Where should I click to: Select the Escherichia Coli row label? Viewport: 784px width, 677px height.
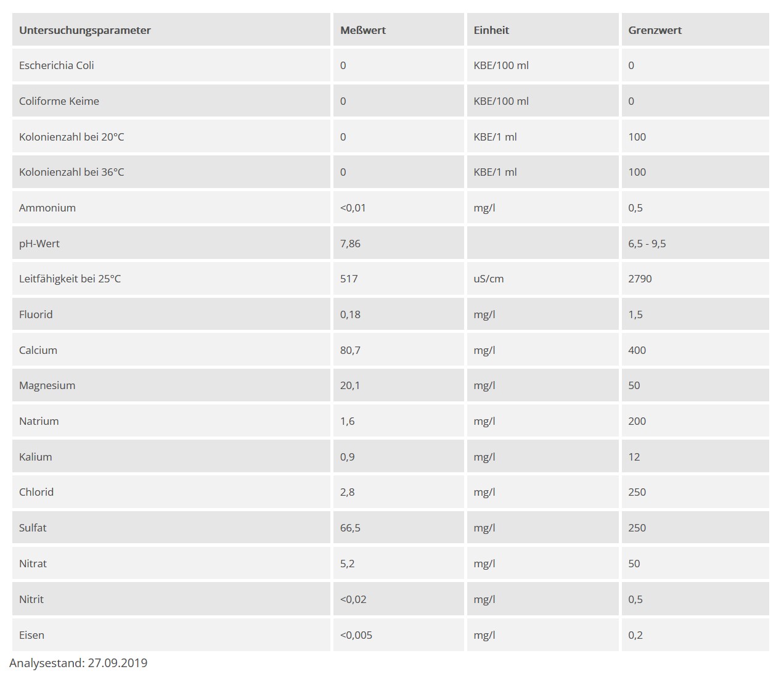(x=57, y=65)
